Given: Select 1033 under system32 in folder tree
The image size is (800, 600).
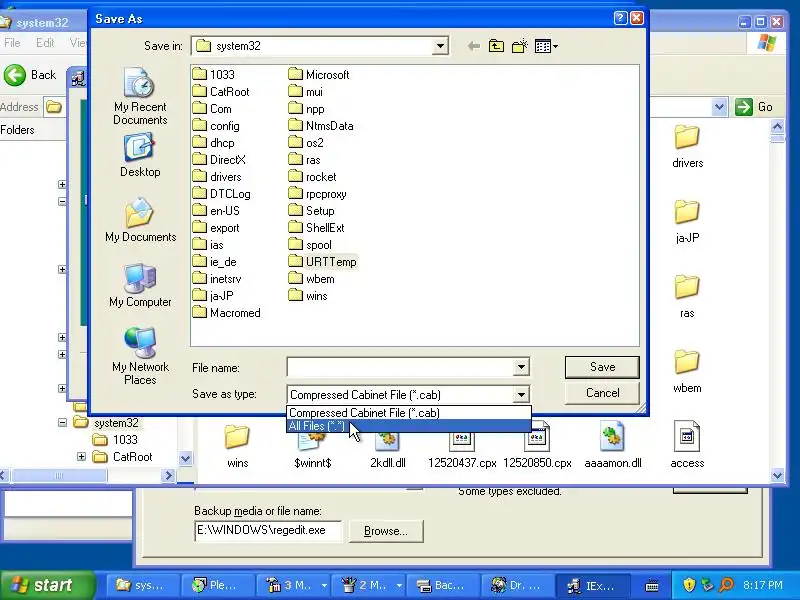Looking at the screenshot, I should tap(116, 440).
